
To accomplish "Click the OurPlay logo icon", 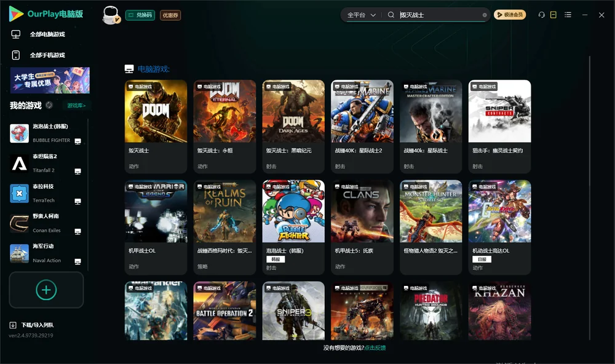I will (x=16, y=14).
